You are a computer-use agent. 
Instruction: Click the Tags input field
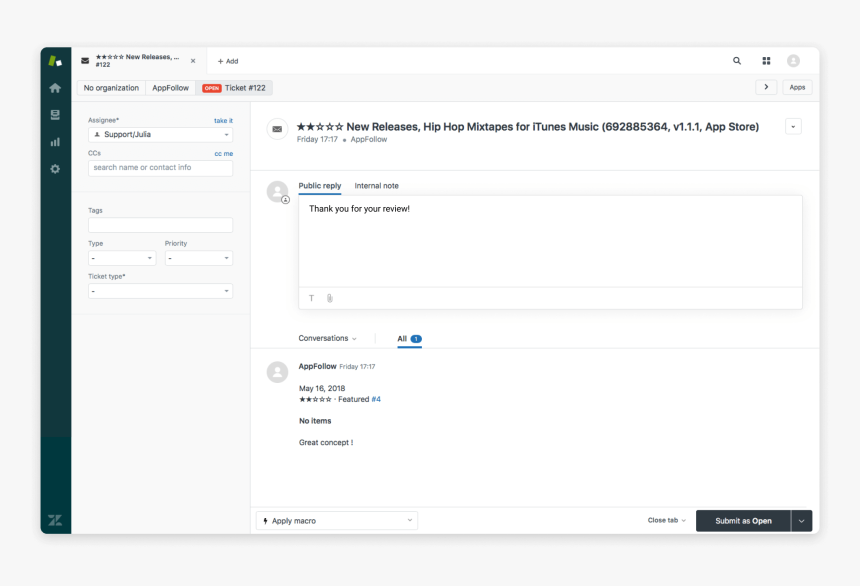(160, 225)
